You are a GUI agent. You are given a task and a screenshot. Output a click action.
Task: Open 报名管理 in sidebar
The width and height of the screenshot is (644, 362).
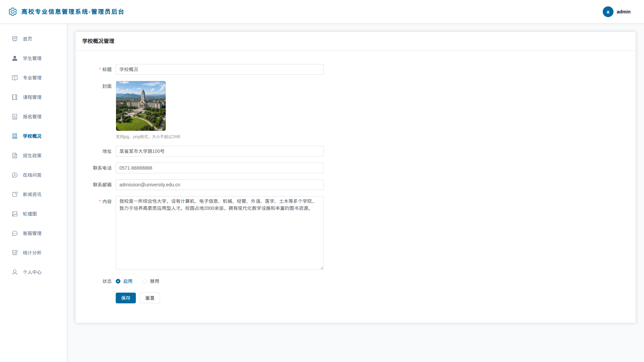[34, 117]
